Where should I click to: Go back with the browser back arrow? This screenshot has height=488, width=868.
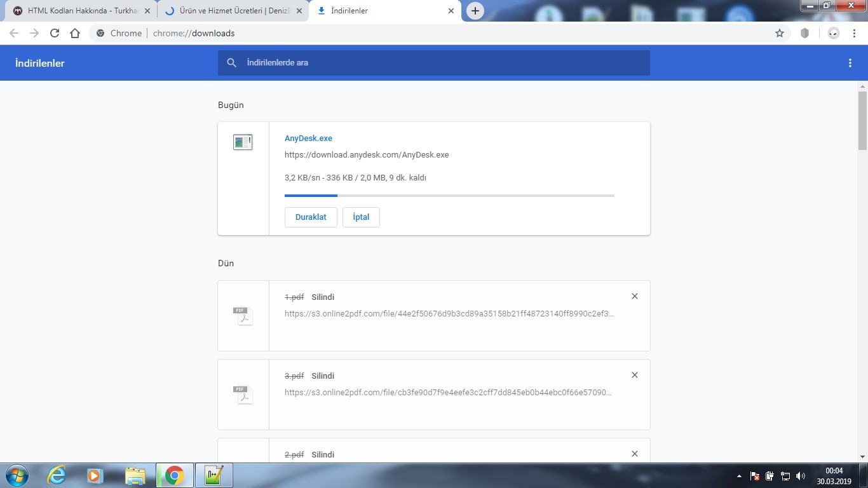14,33
